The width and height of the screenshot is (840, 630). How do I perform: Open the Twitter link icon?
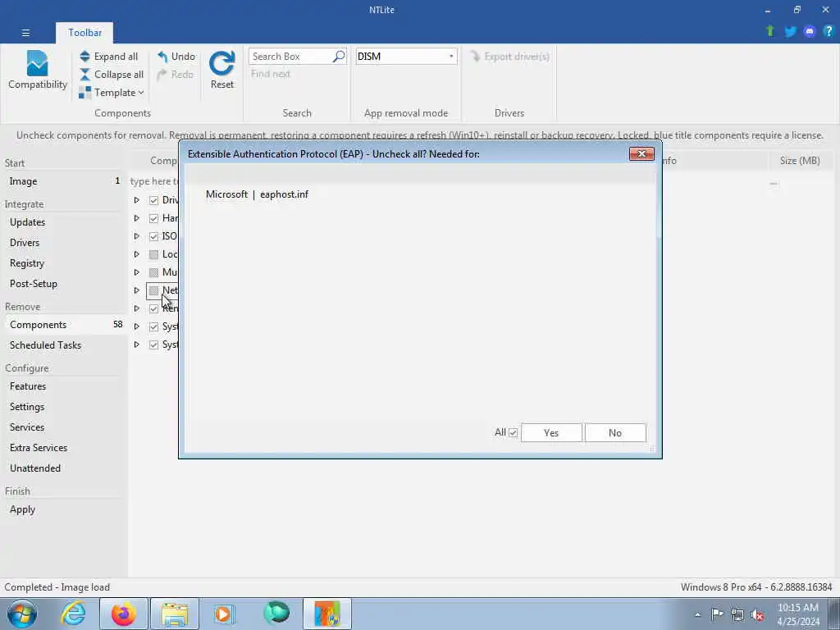click(790, 32)
